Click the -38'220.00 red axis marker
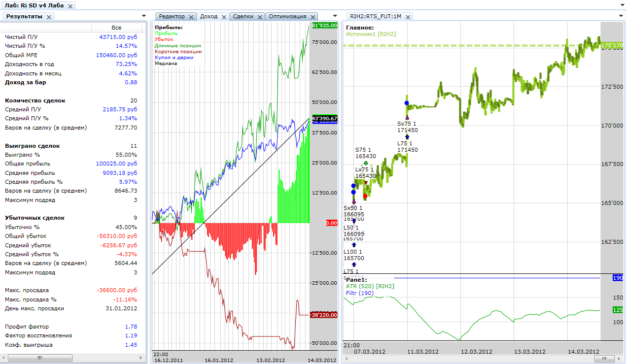This screenshot has height=364, width=626. click(x=323, y=315)
